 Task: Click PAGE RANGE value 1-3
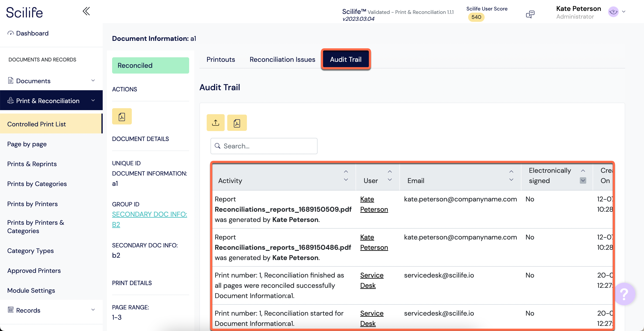[x=117, y=317]
